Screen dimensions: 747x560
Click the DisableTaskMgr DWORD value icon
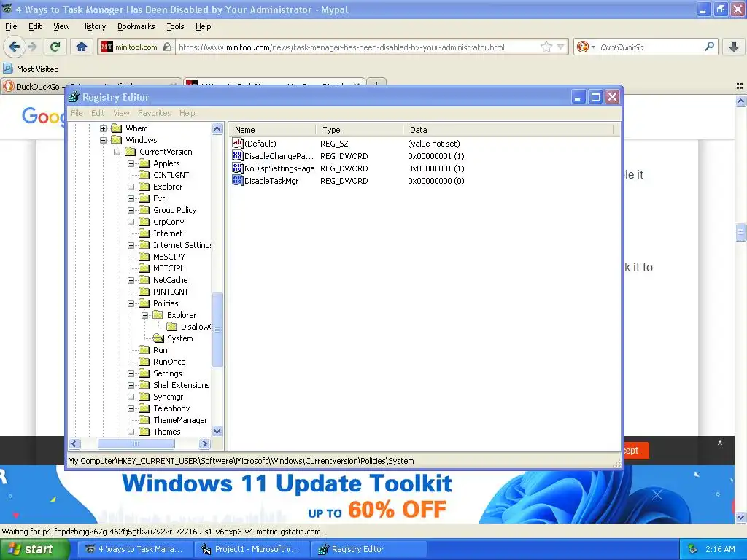coord(237,181)
